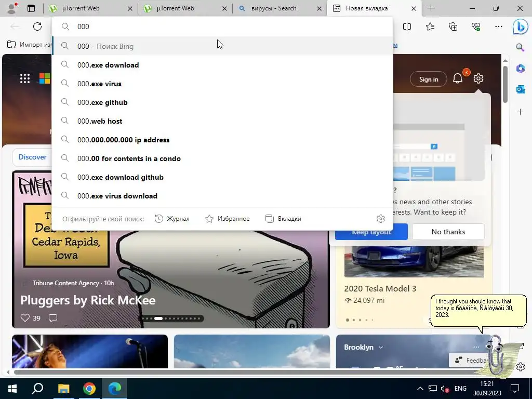
Task: Open the Browser essentials heart icon
Action: pos(476,26)
